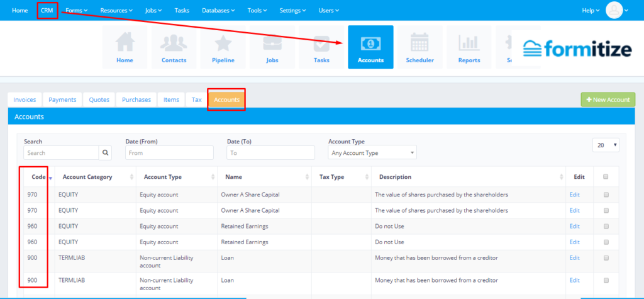Click Edit link for first Loan row
The image size is (644, 299).
coord(574,258)
